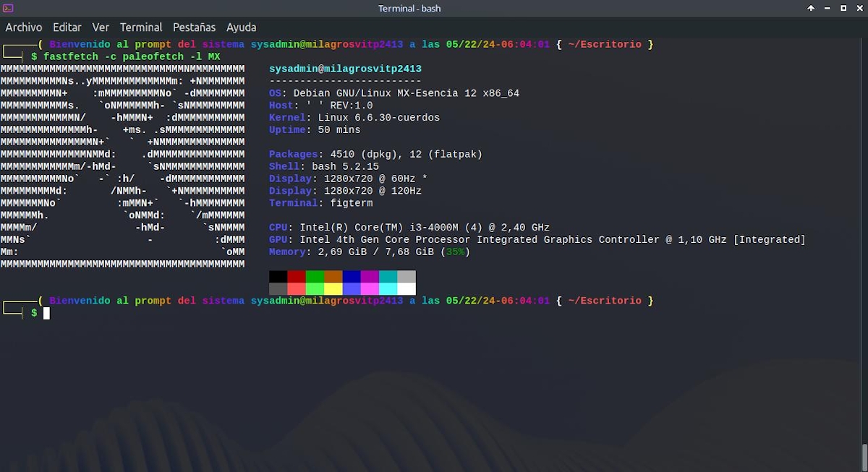The image size is (868, 472).
Task: Click the red swatch in the color palette
Action: coord(296,278)
